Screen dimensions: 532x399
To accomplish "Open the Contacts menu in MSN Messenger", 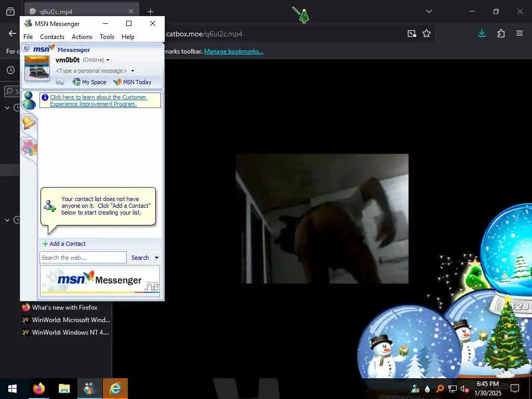I will (52, 37).
